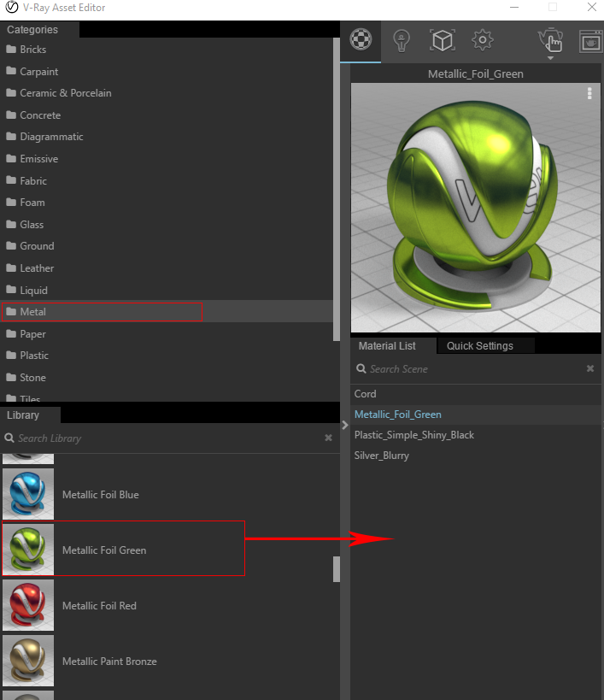Click the Metallic_Foil_Green preview title
Screen dimensions: 604x700
(476, 74)
